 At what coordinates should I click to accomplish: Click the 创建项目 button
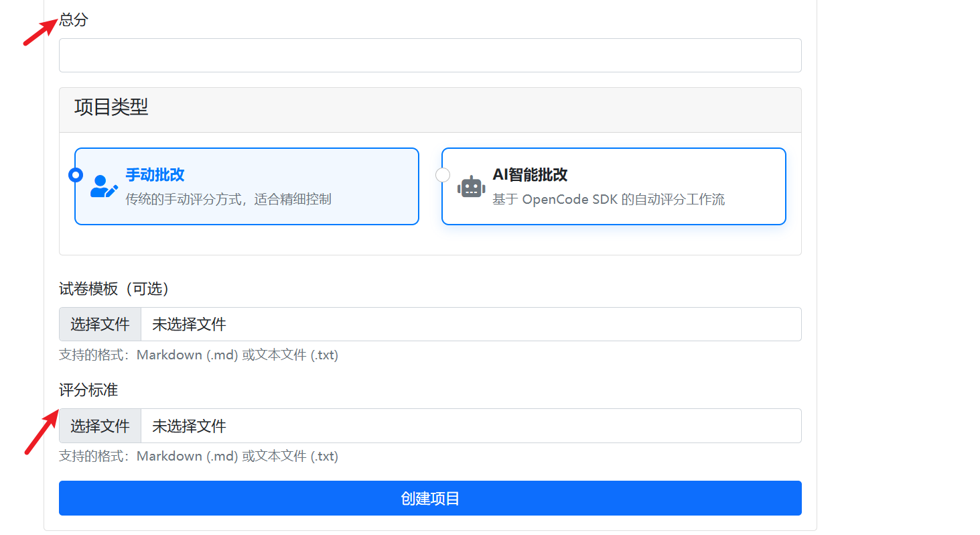[430, 498]
